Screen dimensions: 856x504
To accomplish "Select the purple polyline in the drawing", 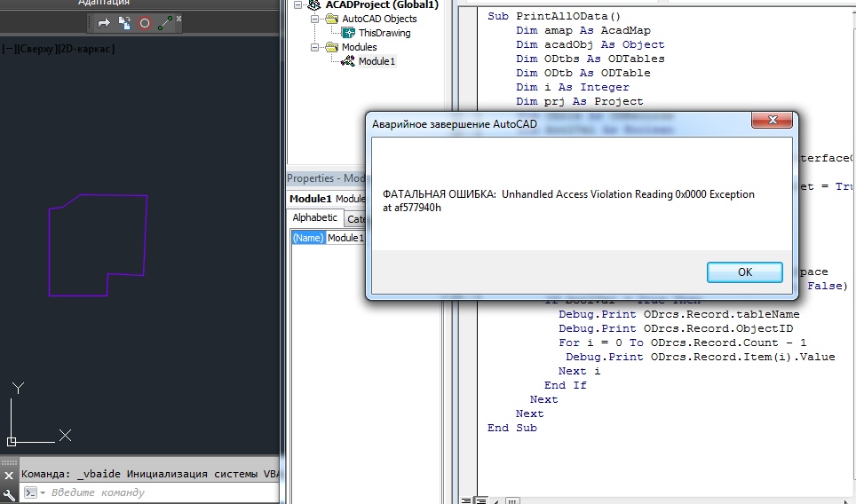I will point(49,251).
